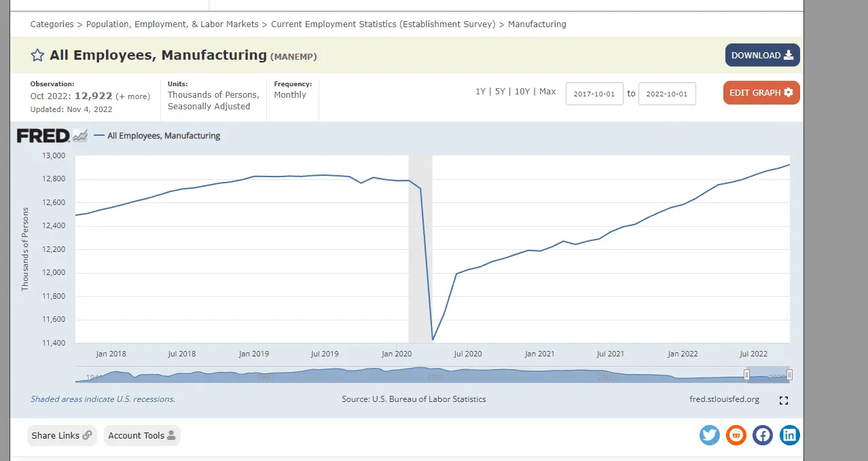868x461 pixels.
Task: Set the range to Max
Action: pos(547,92)
